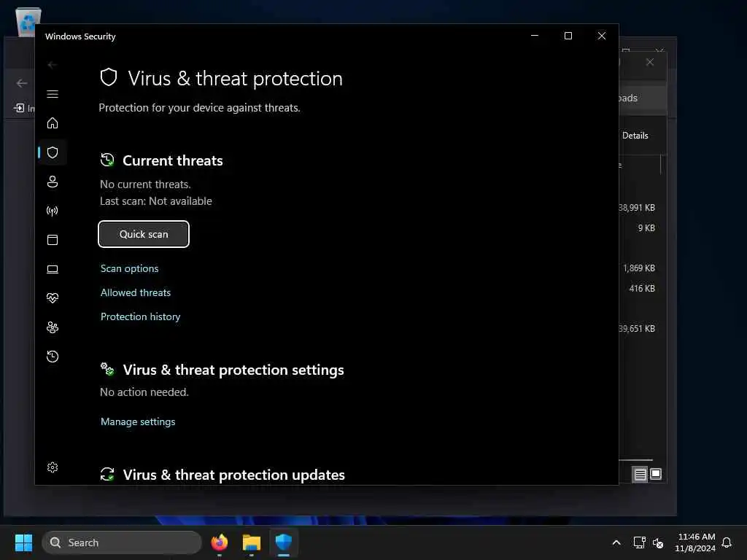Click the Current threats heading
This screenshot has height=560, width=747.
point(172,160)
